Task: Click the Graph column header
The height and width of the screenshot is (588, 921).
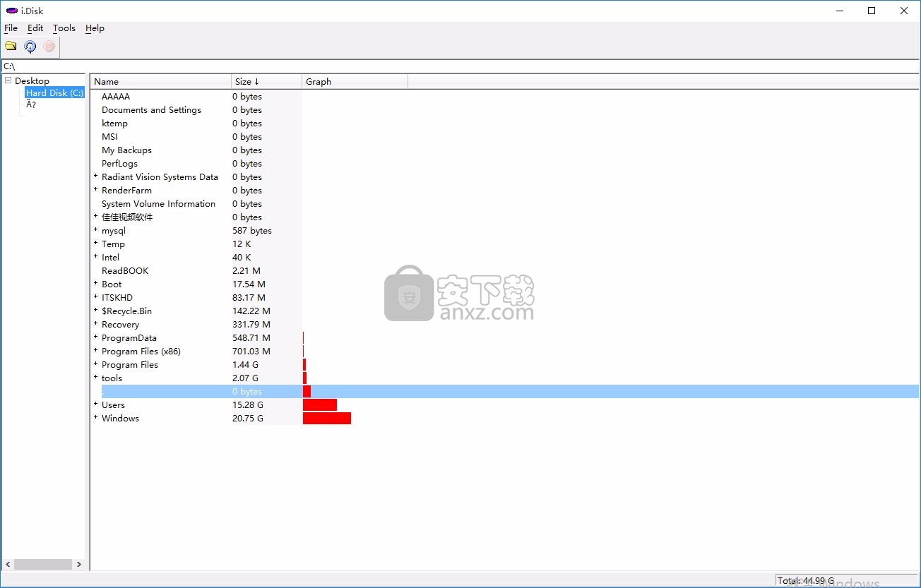Action: coord(355,81)
